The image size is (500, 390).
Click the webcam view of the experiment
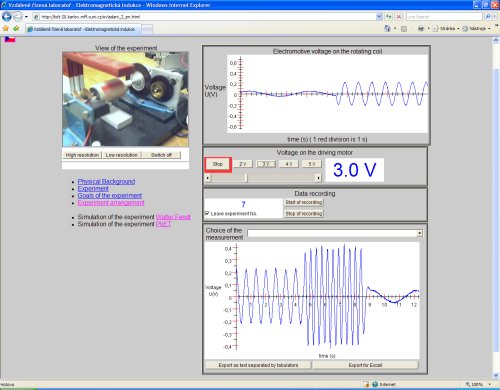click(x=125, y=99)
